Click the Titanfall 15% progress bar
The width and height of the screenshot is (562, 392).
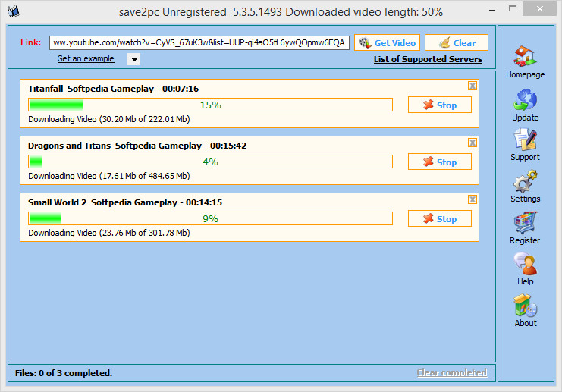(x=210, y=105)
